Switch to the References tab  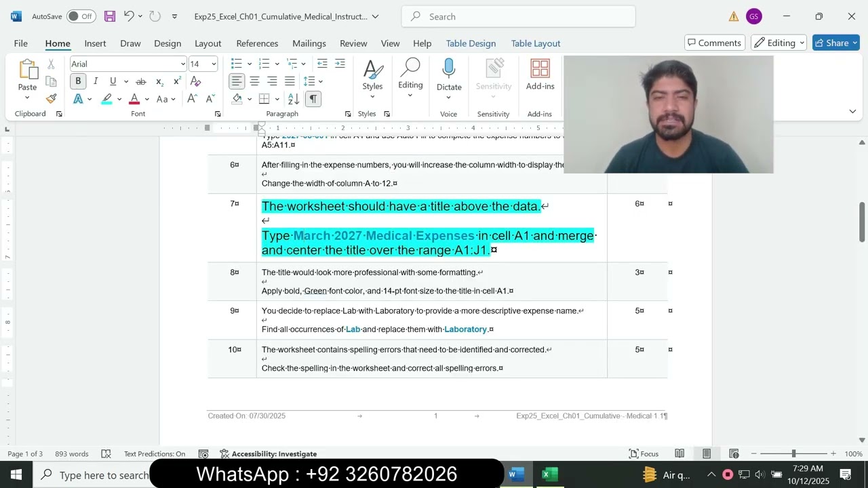257,43
